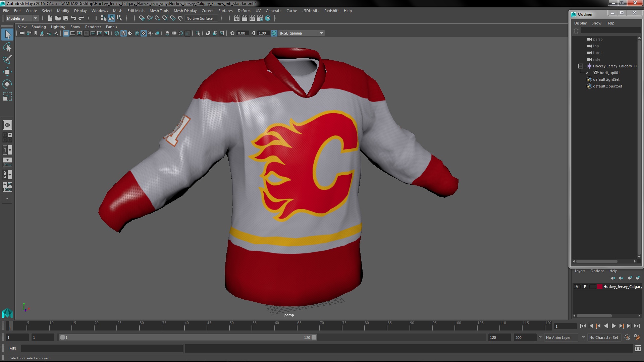
Task: Open the Hypershade circle icon
Action: click(268, 18)
